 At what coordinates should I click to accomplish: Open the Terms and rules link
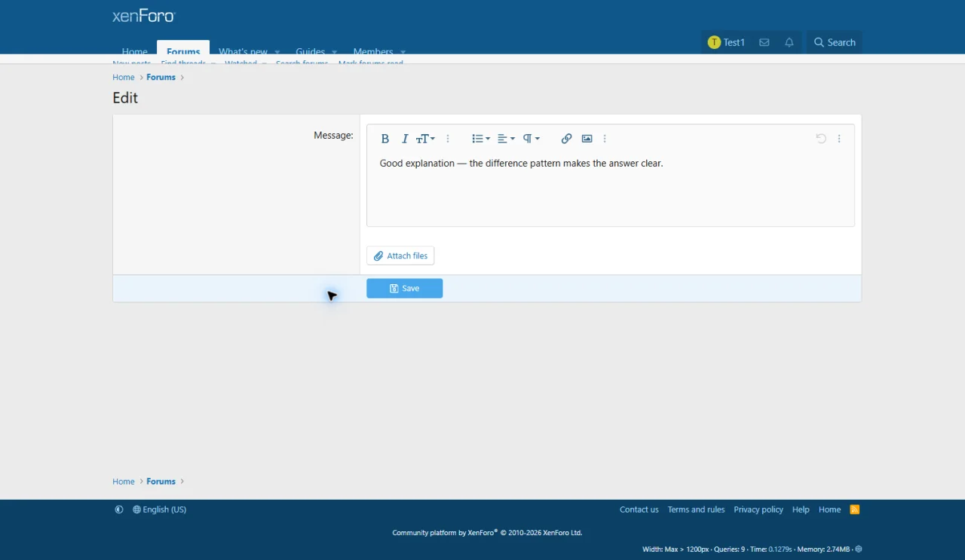pos(696,510)
